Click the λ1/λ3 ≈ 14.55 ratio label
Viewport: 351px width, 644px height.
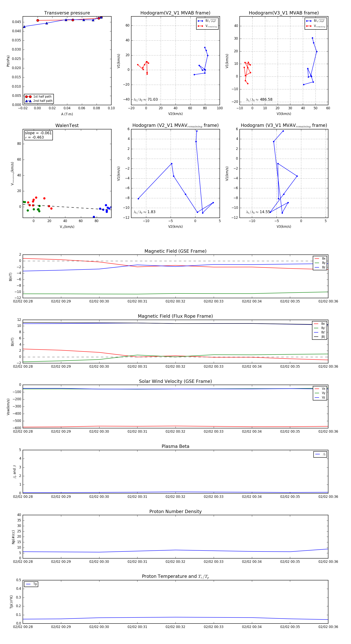(258, 212)
